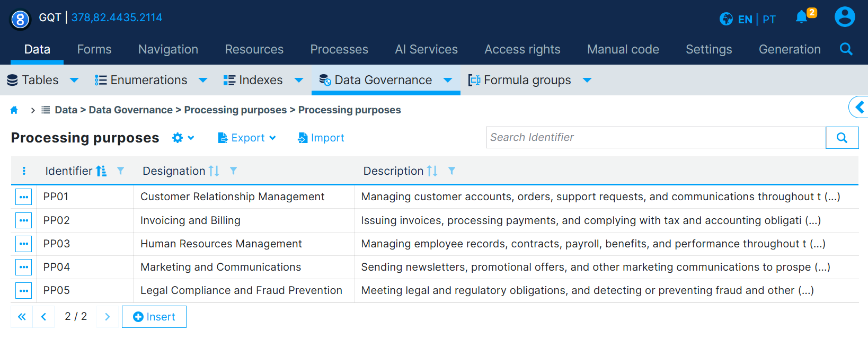Sort by Identifier column icon
This screenshot has width=868, height=348.
tap(101, 171)
